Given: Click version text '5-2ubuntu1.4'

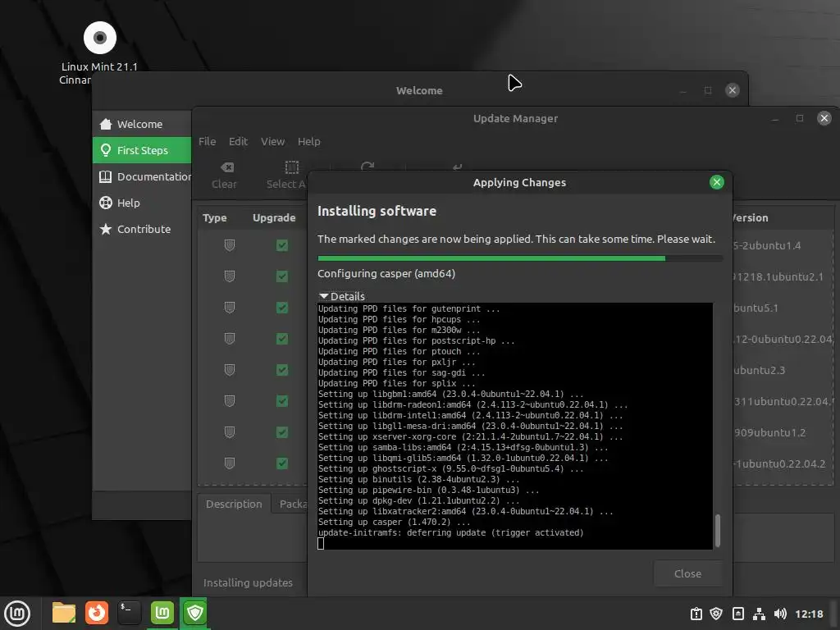Looking at the screenshot, I should 767,245.
